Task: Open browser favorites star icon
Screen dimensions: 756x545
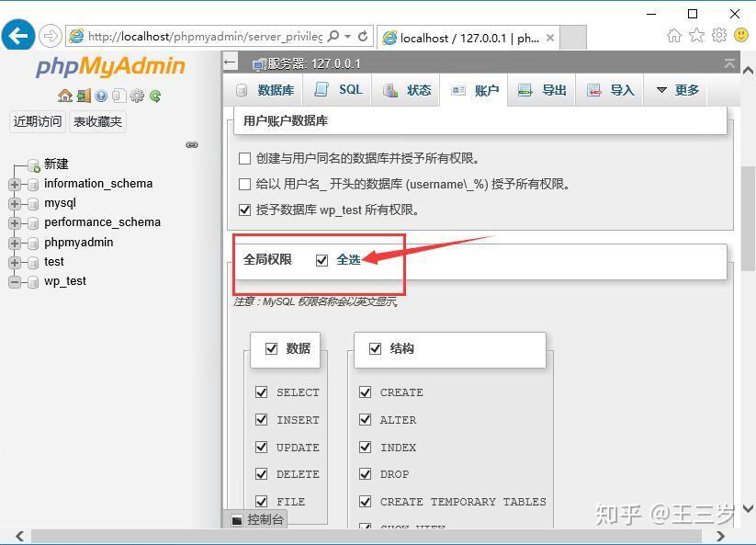Action: pyautogui.click(x=696, y=35)
